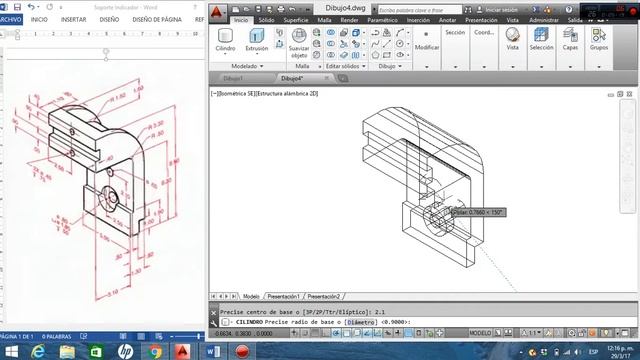The image size is (640, 360).
Task: Open Presentación1 layout tab
Action: point(283,297)
